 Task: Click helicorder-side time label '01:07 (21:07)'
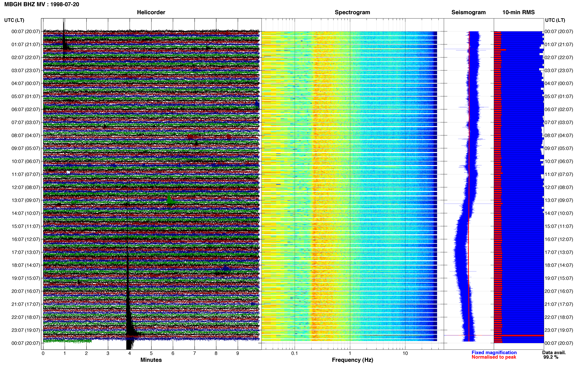pyautogui.click(x=26, y=45)
